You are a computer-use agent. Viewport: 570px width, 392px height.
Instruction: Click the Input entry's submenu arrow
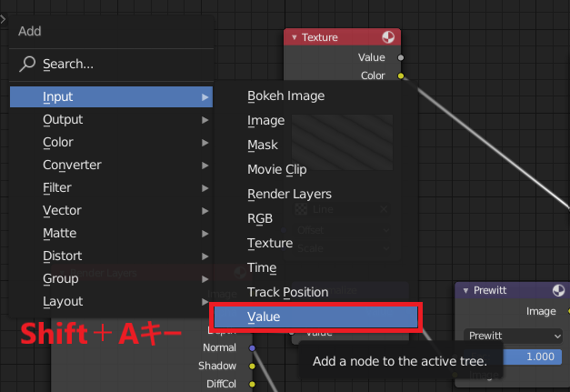[205, 97]
